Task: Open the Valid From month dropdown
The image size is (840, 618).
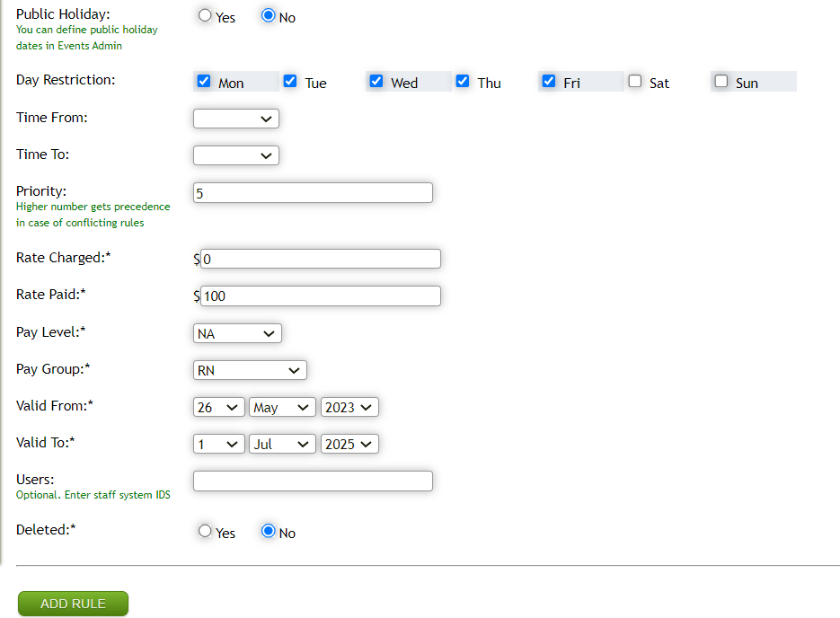Action: (x=281, y=406)
